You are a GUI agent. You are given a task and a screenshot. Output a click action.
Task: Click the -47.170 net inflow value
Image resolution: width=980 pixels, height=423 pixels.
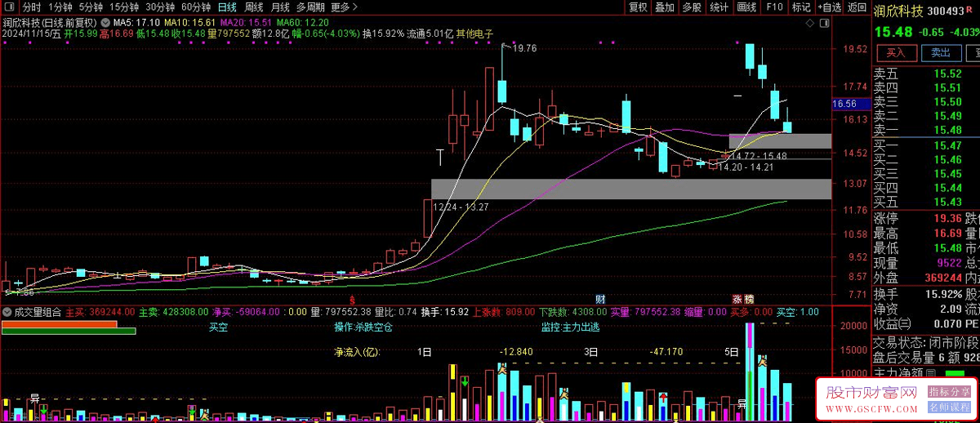pos(666,353)
